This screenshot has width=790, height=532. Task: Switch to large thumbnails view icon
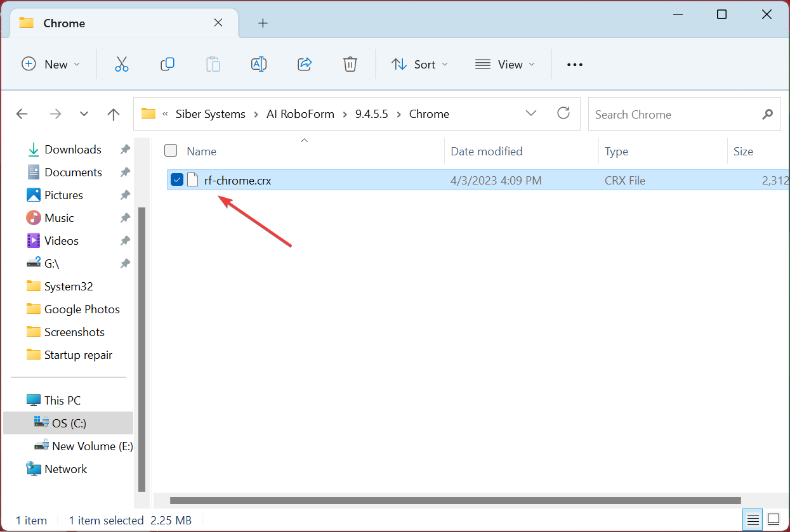click(x=773, y=520)
